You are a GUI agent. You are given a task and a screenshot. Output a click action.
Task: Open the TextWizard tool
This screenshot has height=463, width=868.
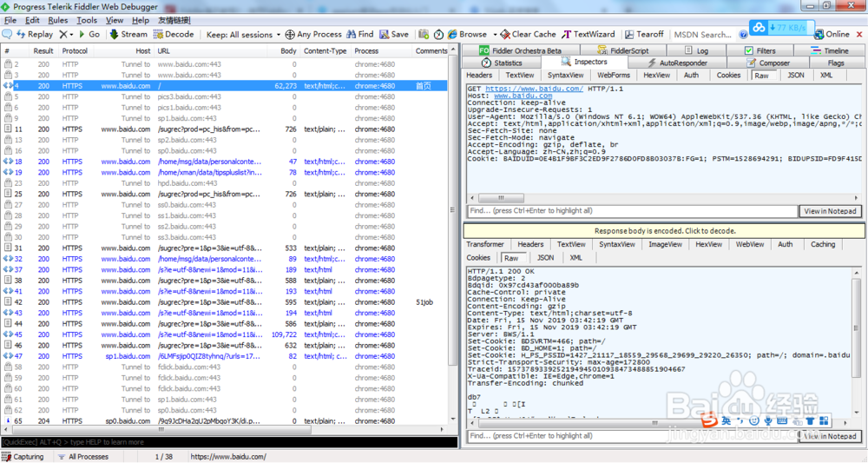click(x=588, y=35)
